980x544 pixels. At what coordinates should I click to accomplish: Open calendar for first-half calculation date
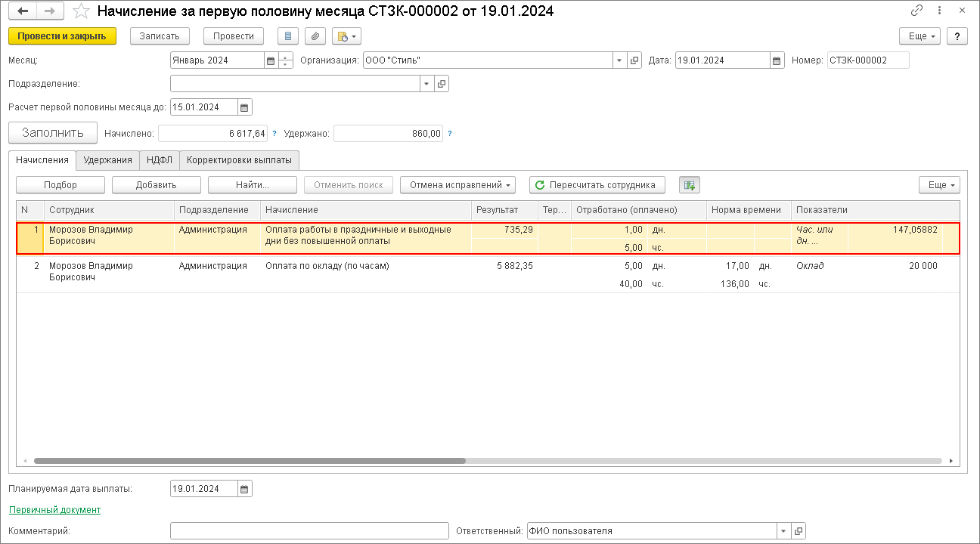245,107
